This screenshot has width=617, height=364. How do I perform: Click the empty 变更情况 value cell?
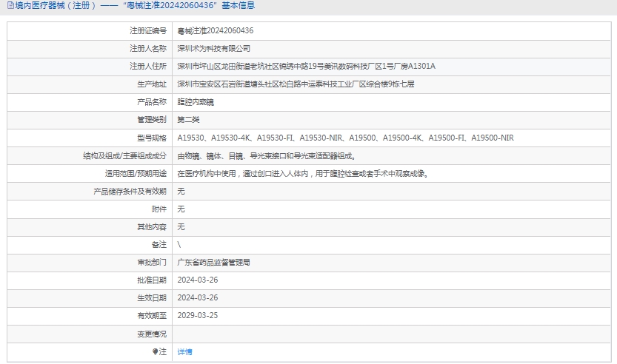[391, 334]
